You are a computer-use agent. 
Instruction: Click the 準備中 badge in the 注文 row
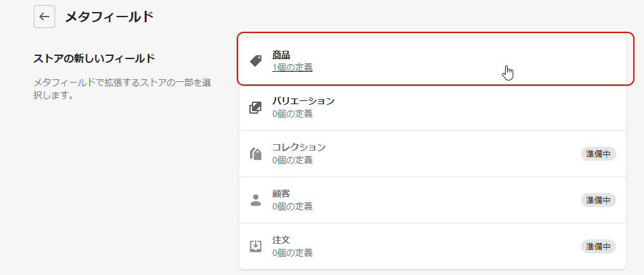pos(598,246)
